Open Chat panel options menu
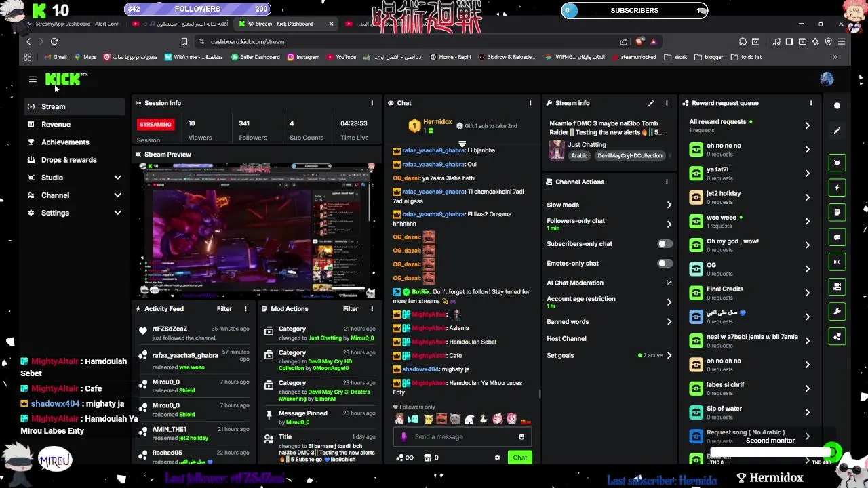Image resolution: width=868 pixels, height=488 pixels. tap(530, 103)
